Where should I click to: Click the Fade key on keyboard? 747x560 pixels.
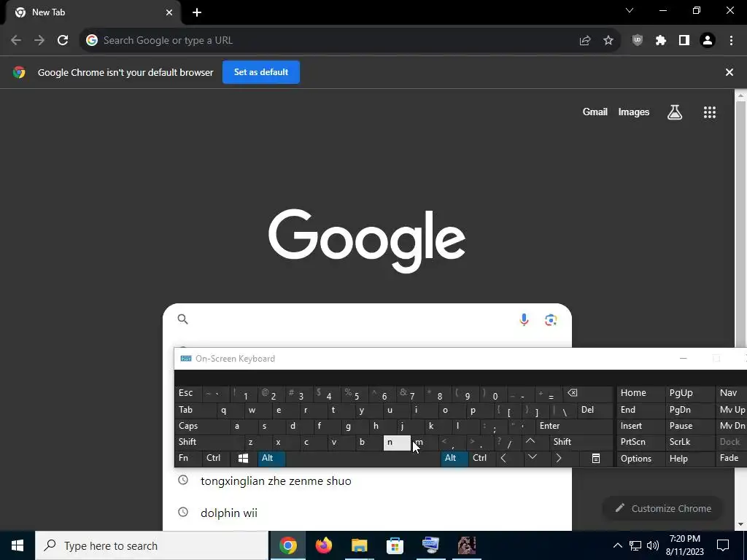tap(731, 458)
